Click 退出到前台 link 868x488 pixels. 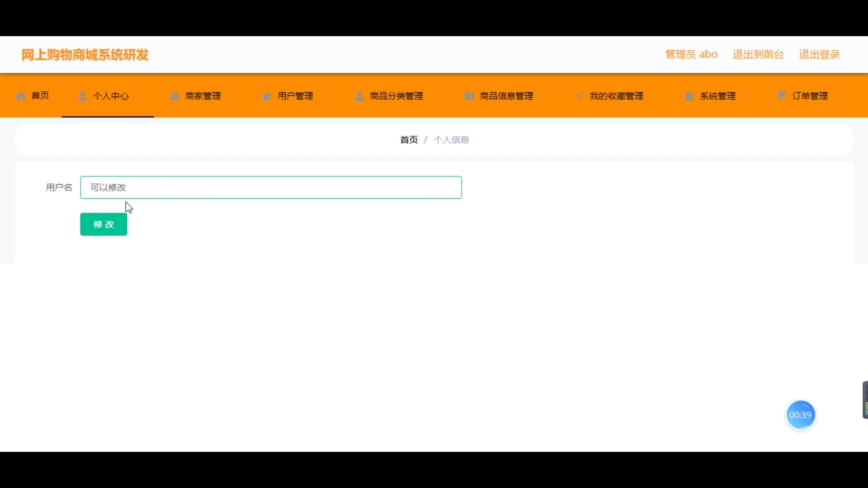758,54
